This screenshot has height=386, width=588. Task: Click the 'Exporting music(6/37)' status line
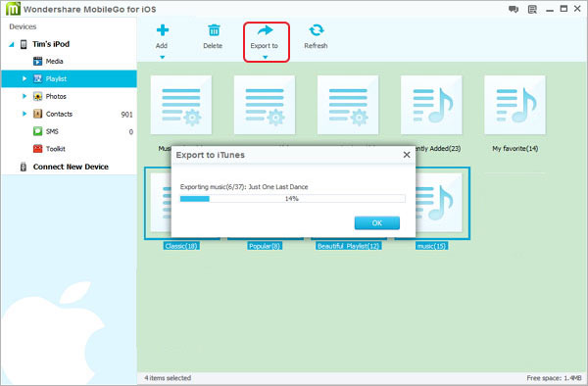click(244, 186)
